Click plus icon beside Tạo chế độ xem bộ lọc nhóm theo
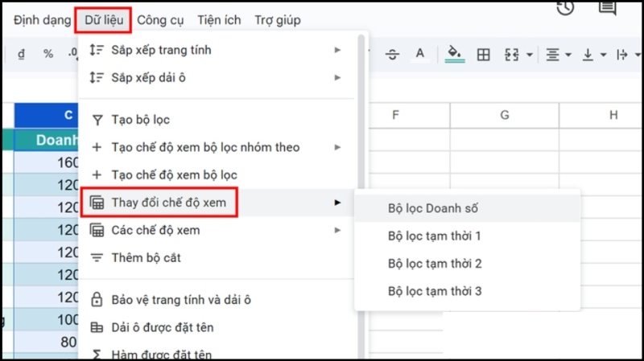The image size is (644, 361). pos(97,147)
